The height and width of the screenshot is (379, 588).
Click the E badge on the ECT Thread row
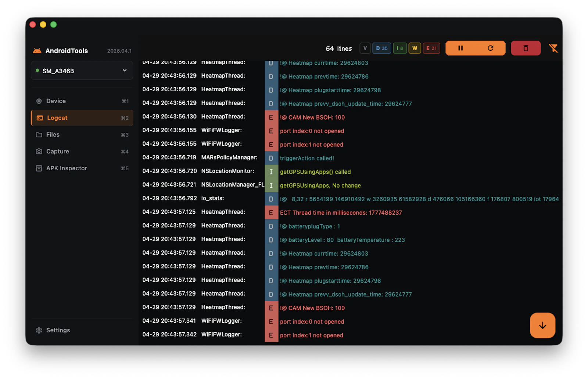coord(271,213)
